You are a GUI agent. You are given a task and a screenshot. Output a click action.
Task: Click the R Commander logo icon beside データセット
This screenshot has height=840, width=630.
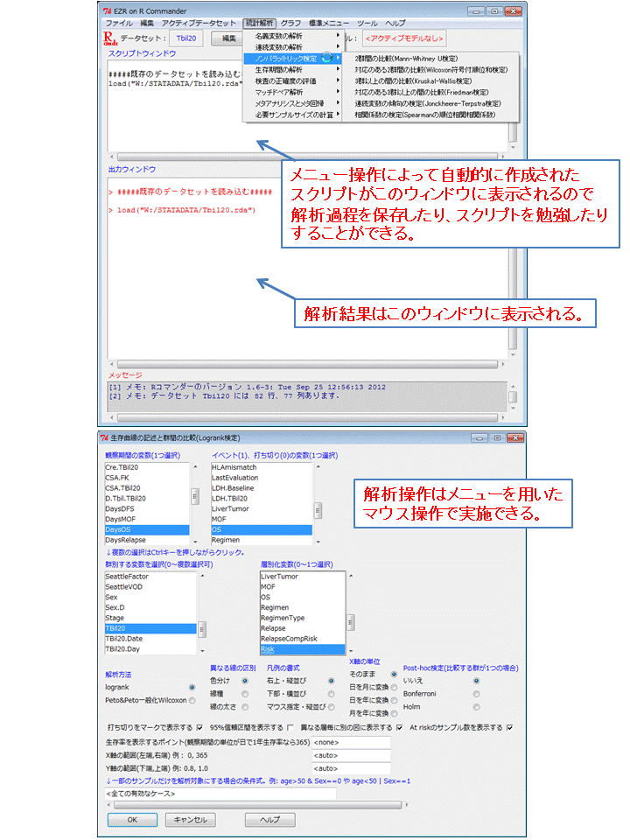click(x=109, y=38)
